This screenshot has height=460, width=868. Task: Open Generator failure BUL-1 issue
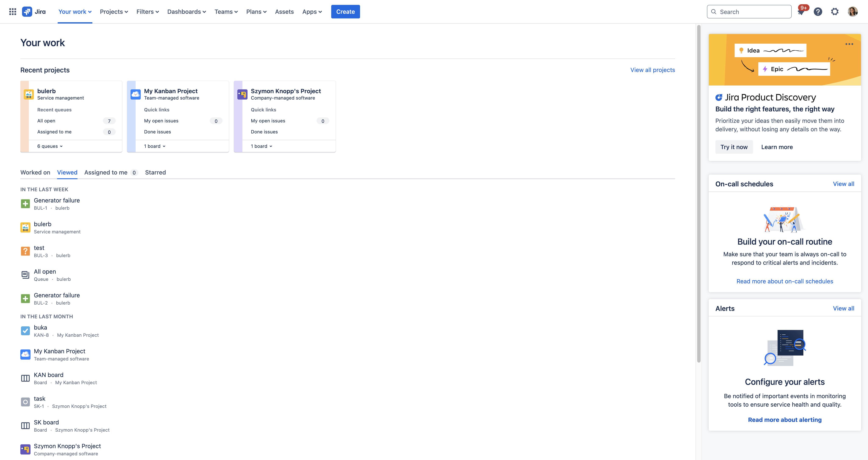point(57,200)
